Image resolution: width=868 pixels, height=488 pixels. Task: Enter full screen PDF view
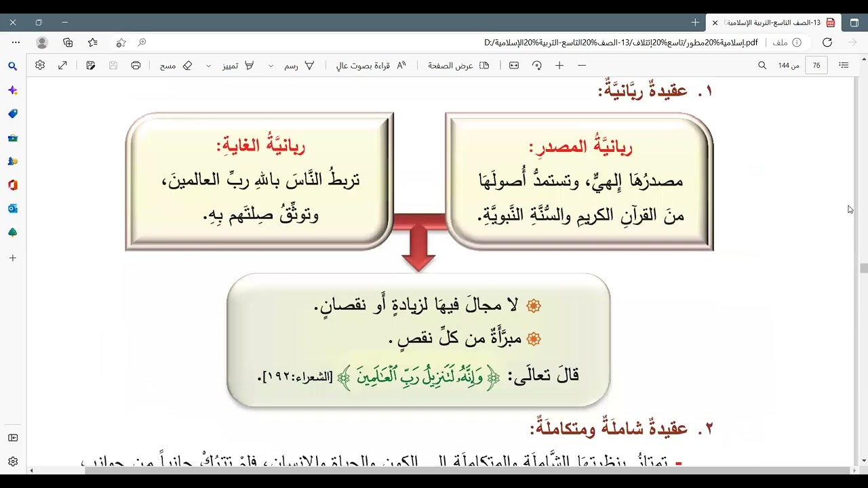click(62, 65)
